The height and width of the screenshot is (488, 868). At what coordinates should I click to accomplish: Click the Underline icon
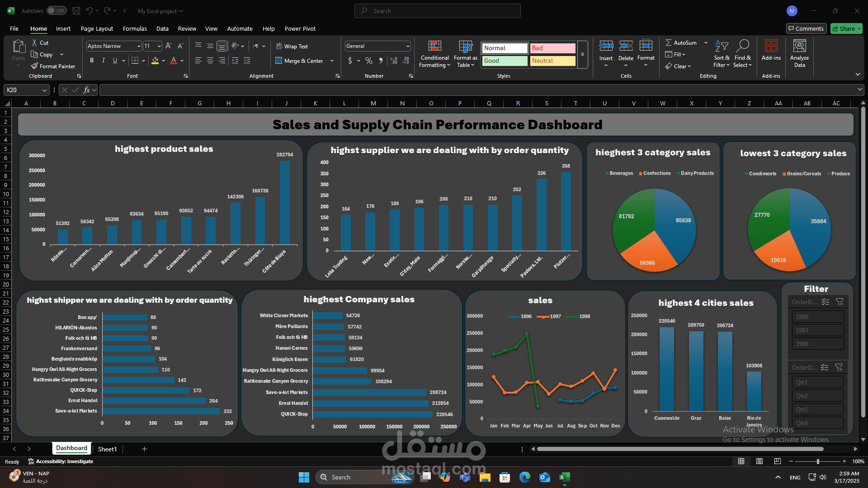coord(115,61)
